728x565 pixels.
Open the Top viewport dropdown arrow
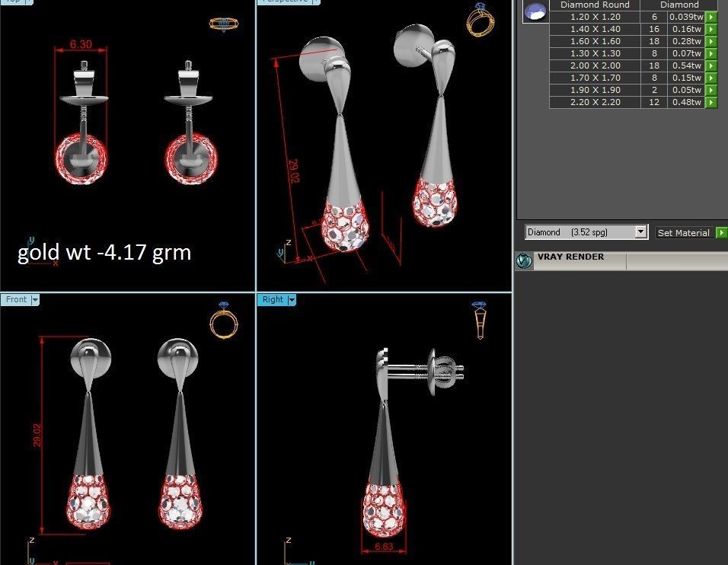(29, 2)
